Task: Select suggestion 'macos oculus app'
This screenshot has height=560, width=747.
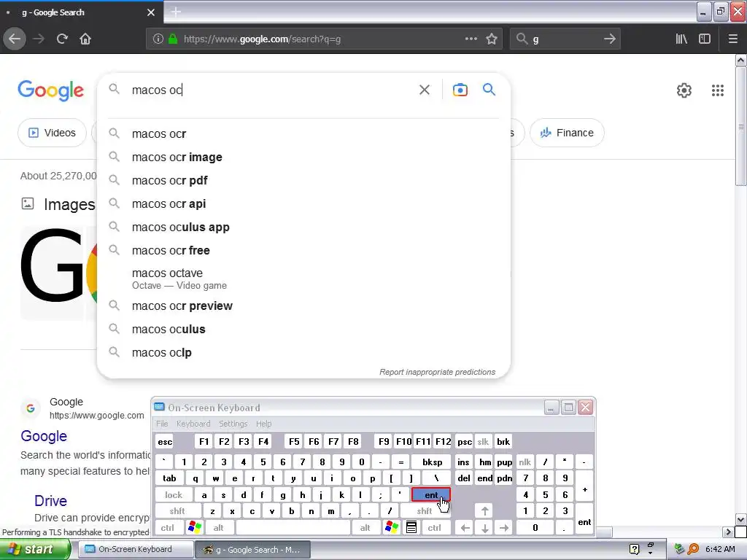Action: (303, 227)
